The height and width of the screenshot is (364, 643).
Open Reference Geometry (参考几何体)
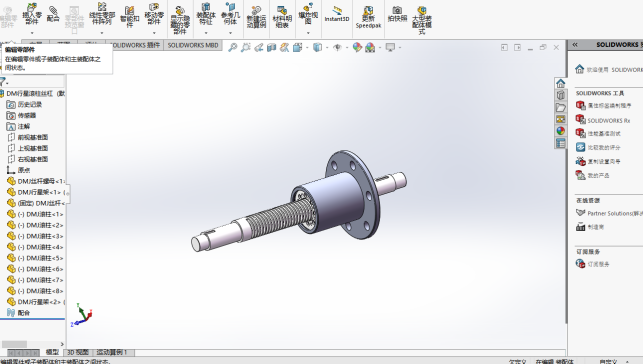pyautogui.click(x=230, y=14)
